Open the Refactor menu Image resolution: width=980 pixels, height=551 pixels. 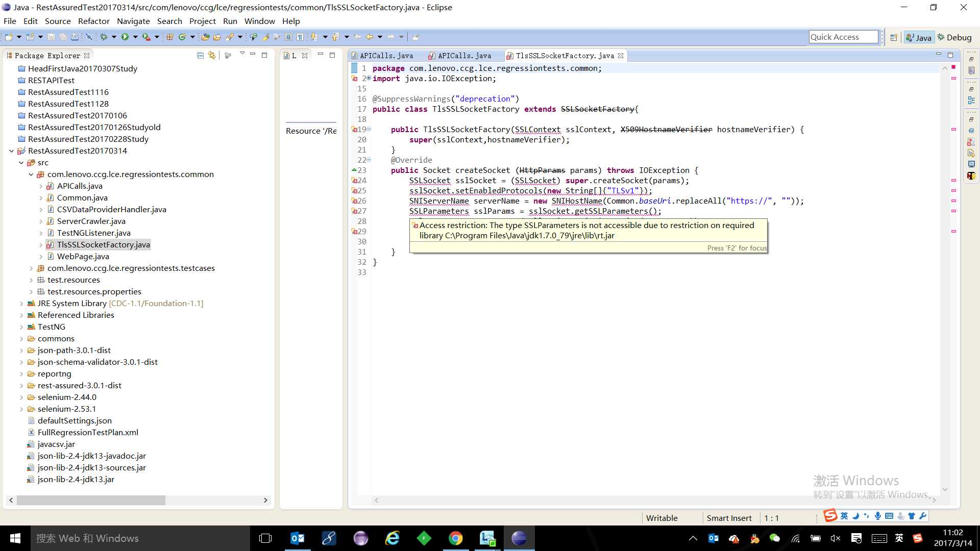(93, 21)
